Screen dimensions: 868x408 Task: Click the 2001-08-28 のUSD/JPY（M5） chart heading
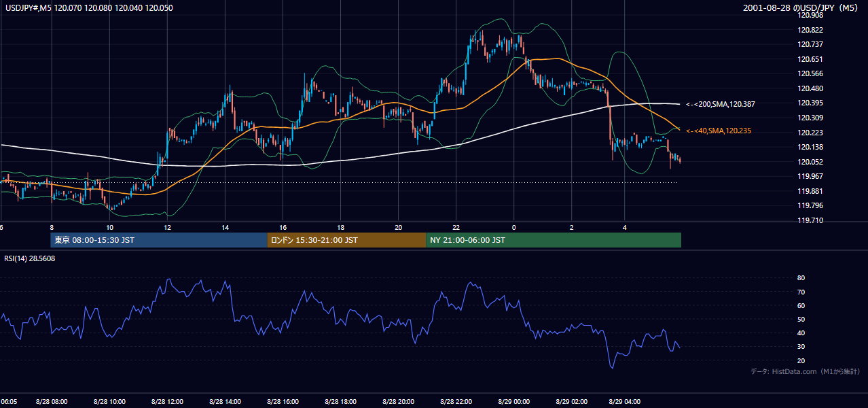[x=802, y=8]
